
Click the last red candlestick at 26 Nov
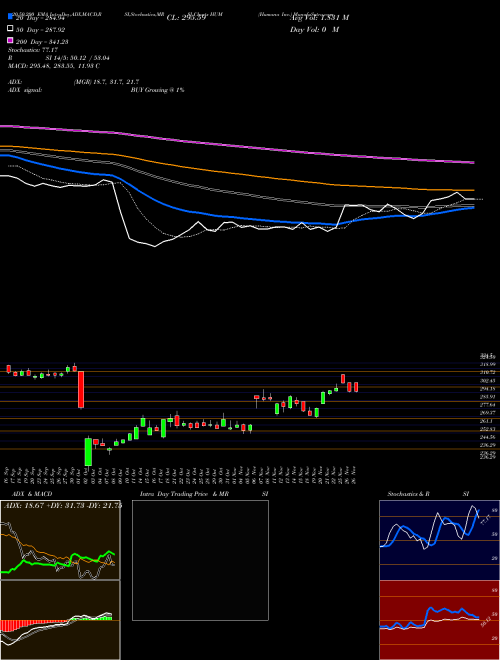(x=356, y=387)
